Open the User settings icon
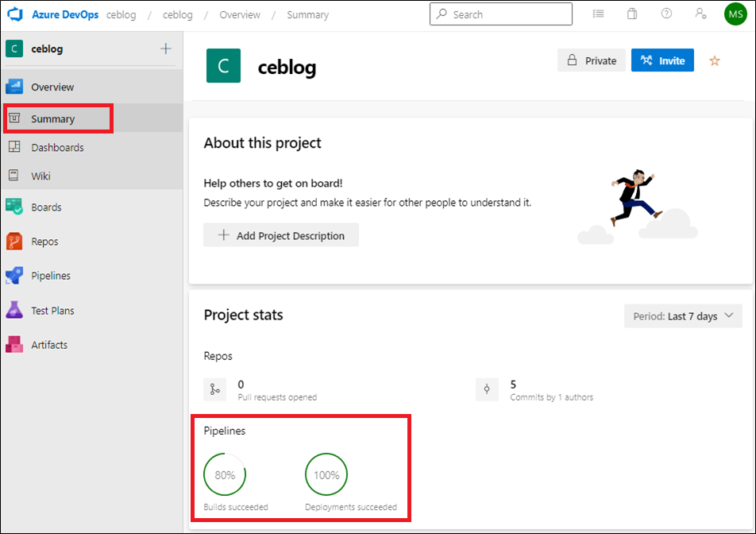 click(x=700, y=14)
